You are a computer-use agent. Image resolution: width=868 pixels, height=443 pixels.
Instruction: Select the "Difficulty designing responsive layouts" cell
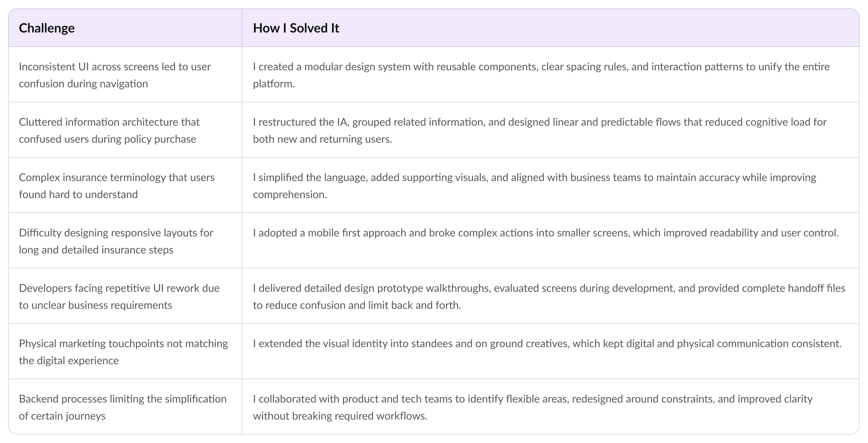coord(116,241)
